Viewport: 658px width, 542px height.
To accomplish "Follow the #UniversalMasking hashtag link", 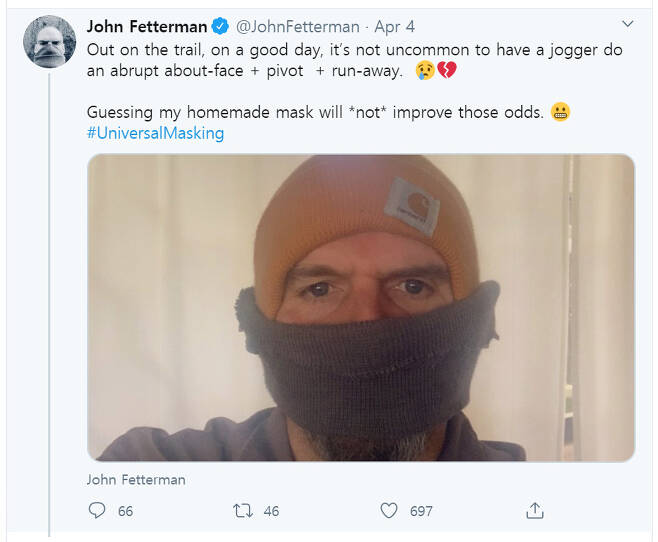I will pyautogui.click(x=155, y=133).
